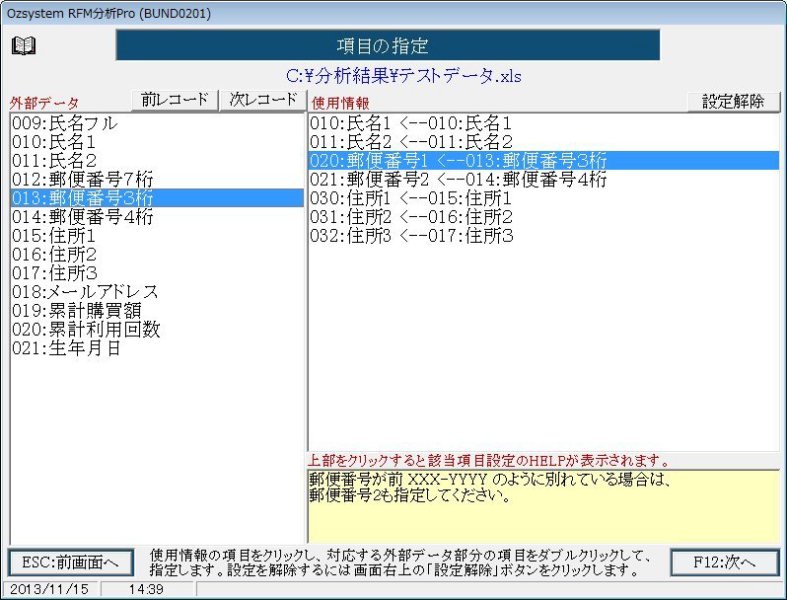
Task: Select 011:氏名2 <--011:氏名2 mapping row
Action: click(x=544, y=142)
